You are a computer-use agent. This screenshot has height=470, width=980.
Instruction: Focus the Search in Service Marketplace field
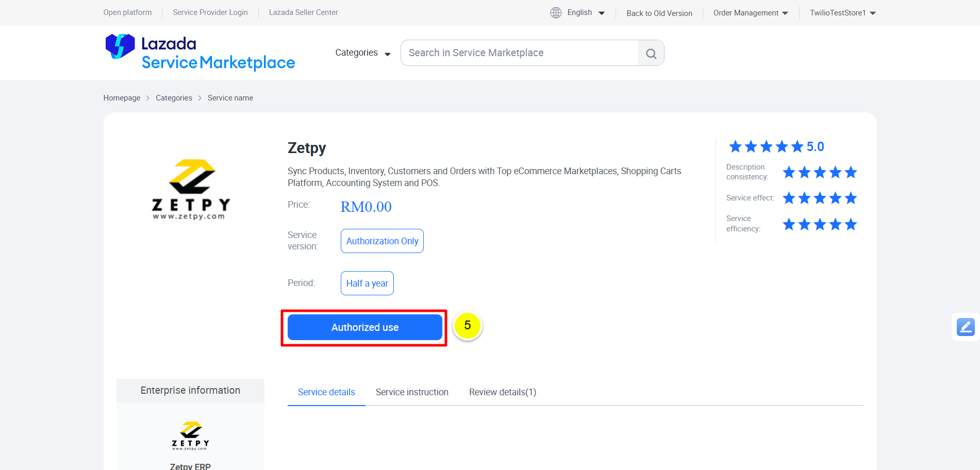pyautogui.click(x=519, y=53)
